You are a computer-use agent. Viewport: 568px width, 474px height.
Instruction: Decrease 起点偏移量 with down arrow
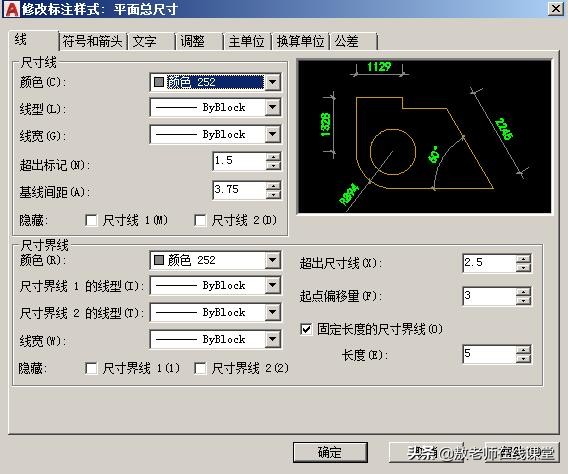[x=523, y=301]
